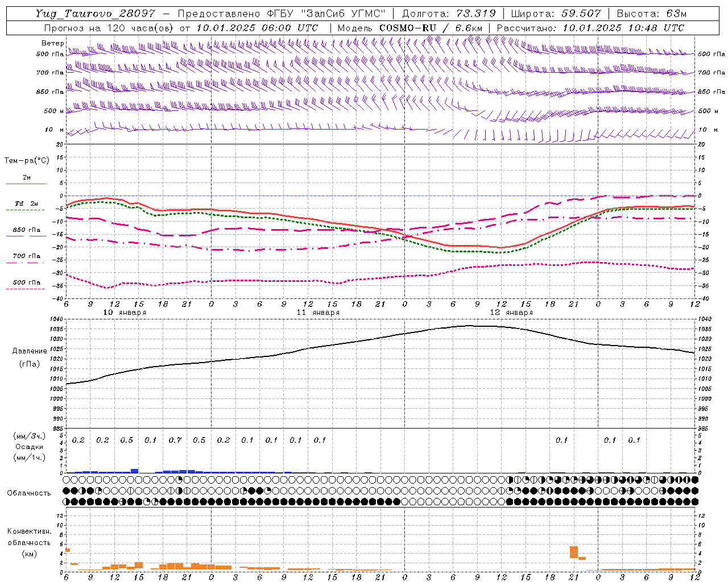Click the 0.7 three-hour precipitation value

tap(175, 440)
